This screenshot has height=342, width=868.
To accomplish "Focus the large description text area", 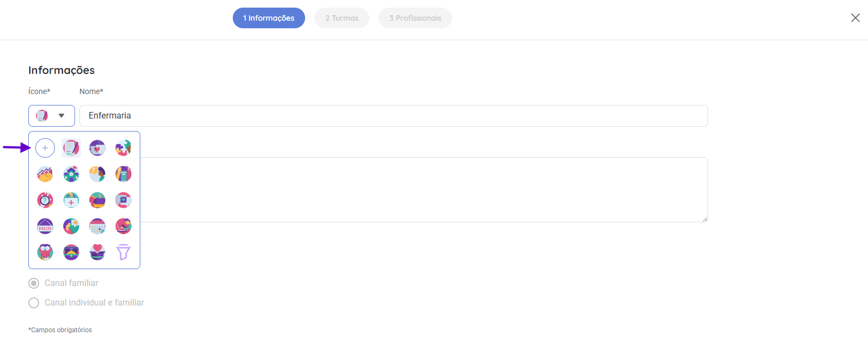I will [x=424, y=190].
